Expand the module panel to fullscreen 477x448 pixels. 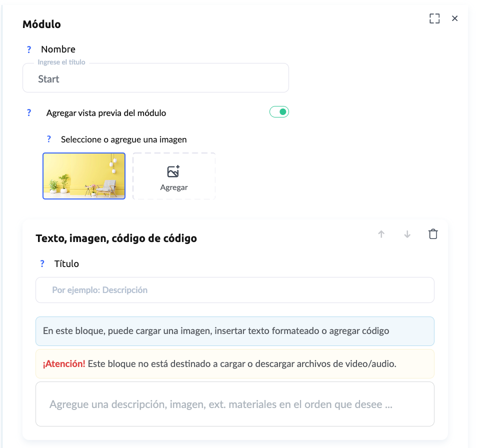[434, 18]
